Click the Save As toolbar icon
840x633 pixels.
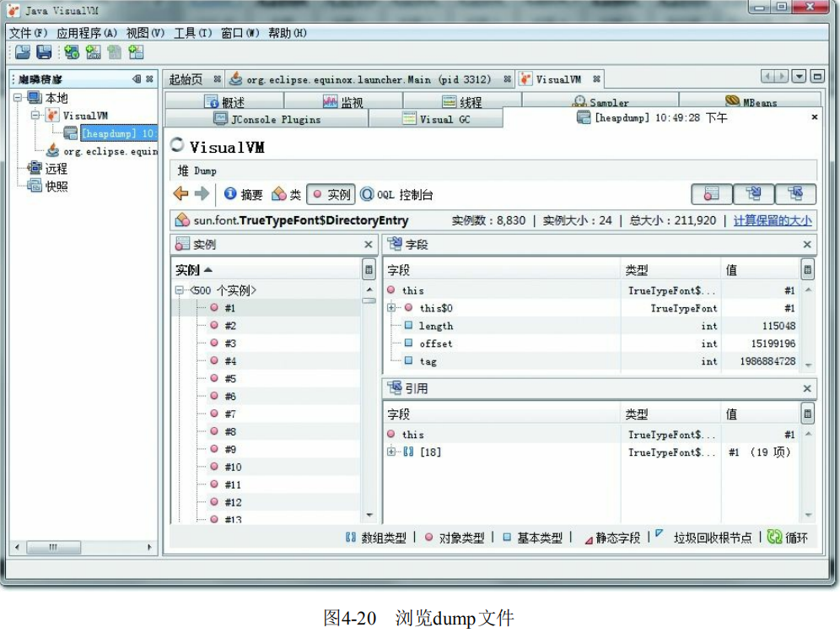[x=44, y=52]
